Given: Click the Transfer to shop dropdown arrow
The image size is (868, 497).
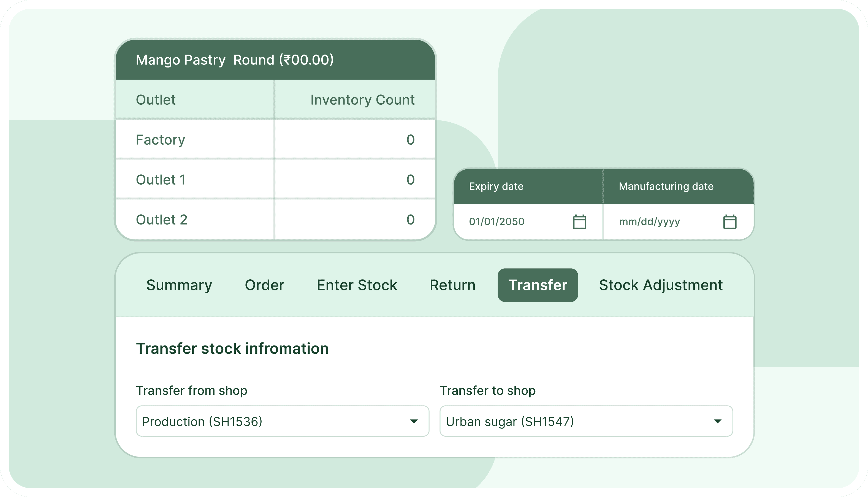Looking at the screenshot, I should 718,422.
